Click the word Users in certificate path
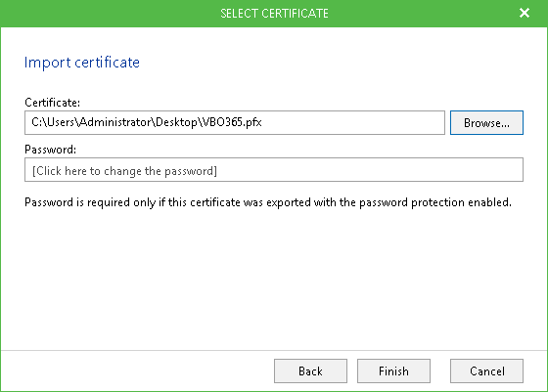The height and width of the screenshot is (392, 548). 61,122
